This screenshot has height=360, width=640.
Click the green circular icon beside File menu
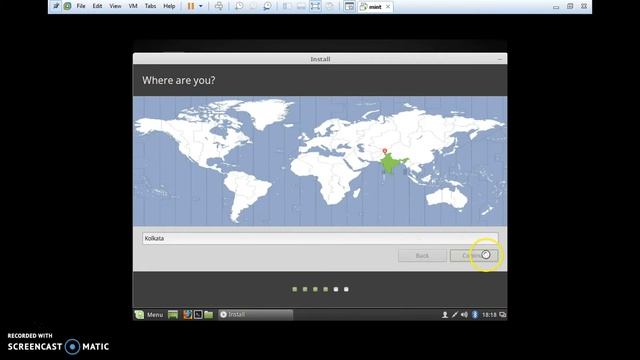point(67,6)
